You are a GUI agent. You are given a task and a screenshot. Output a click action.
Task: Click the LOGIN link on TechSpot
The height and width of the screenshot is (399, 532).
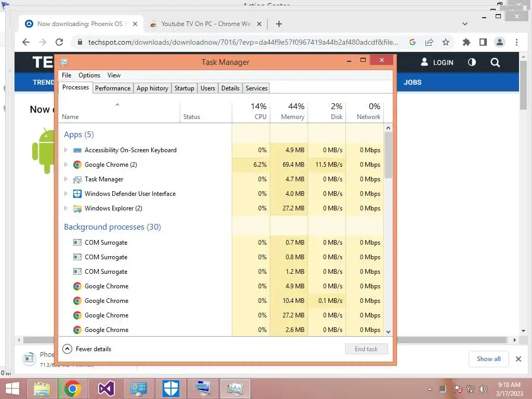437,62
